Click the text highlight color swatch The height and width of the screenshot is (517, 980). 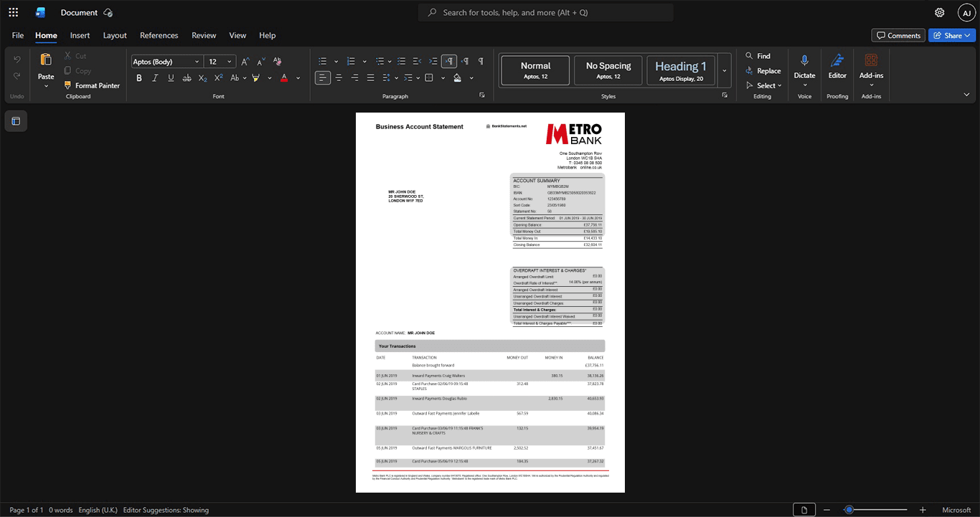[255, 77]
